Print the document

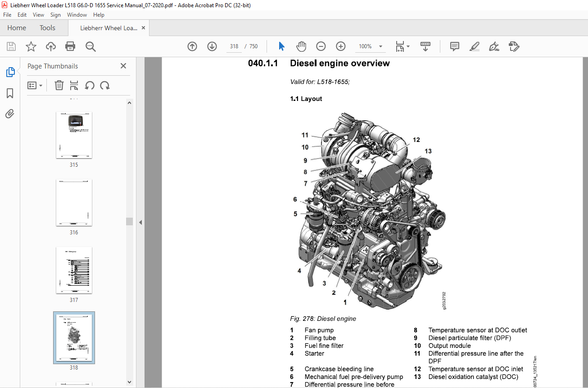pyautogui.click(x=70, y=46)
